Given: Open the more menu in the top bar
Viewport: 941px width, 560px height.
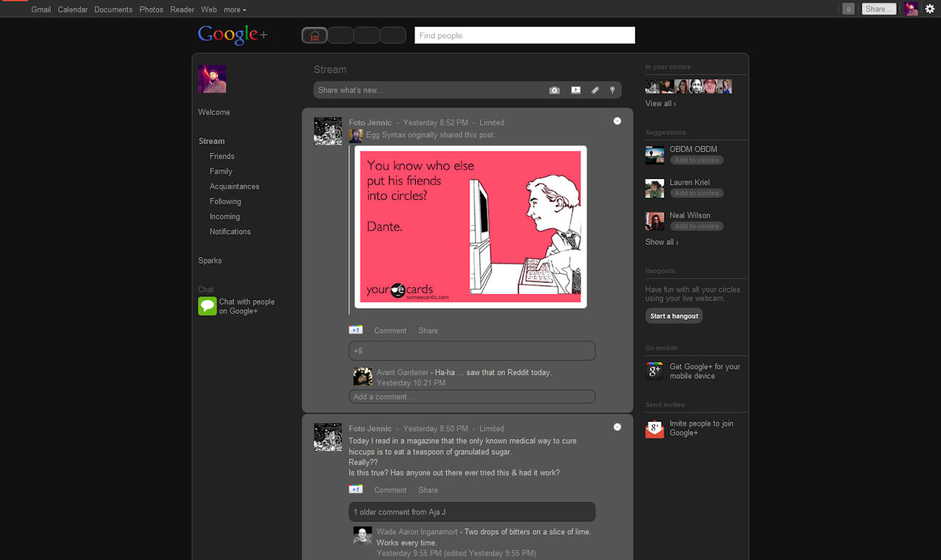Looking at the screenshot, I should point(233,9).
